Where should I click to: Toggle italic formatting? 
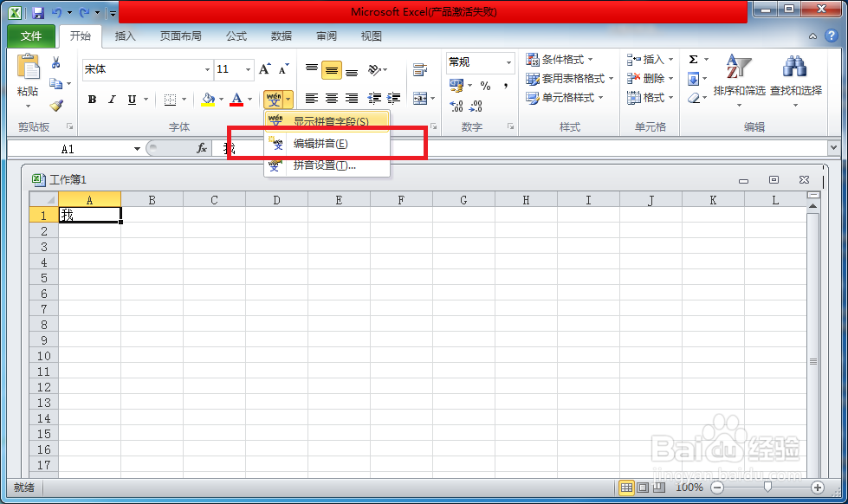[x=112, y=99]
